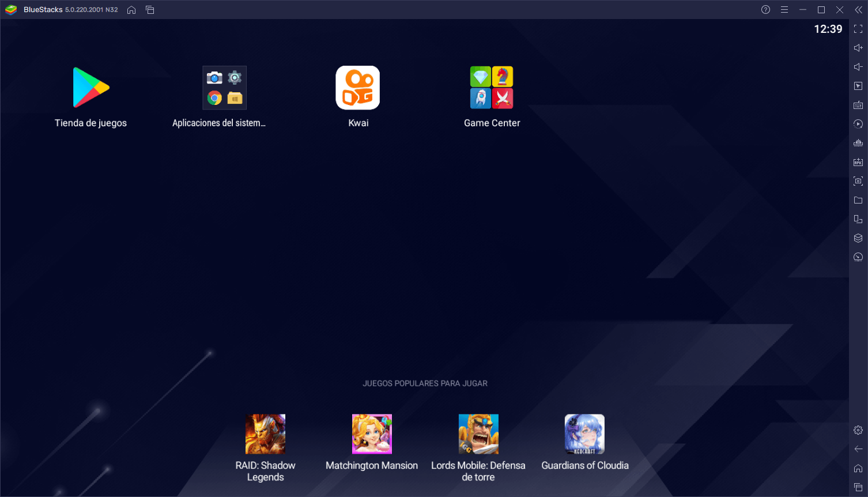The image size is (868, 497).
Task: Open keyboard game controls in the sidebar
Action: 858,105
